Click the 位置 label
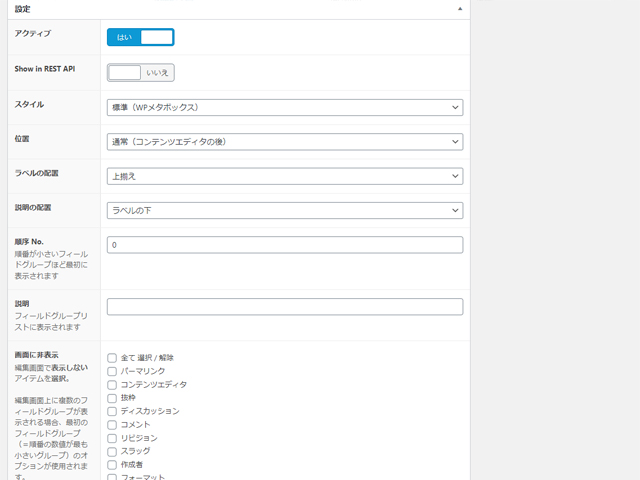The height and width of the screenshot is (480, 640). 22,139
